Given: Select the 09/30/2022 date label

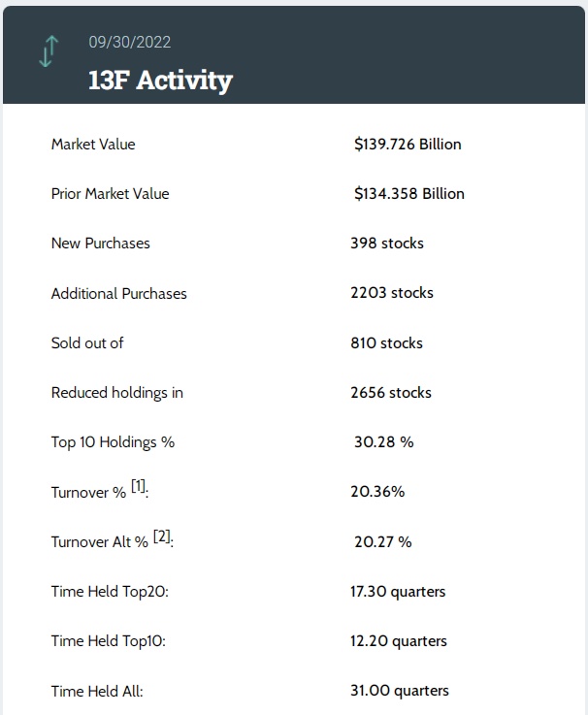Looking at the screenshot, I should pyautogui.click(x=129, y=43).
